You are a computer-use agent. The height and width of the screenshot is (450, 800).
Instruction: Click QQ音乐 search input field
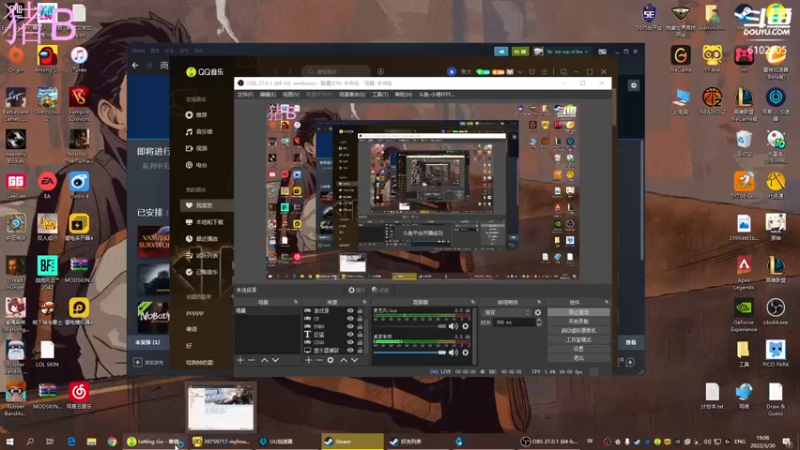coord(336,72)
